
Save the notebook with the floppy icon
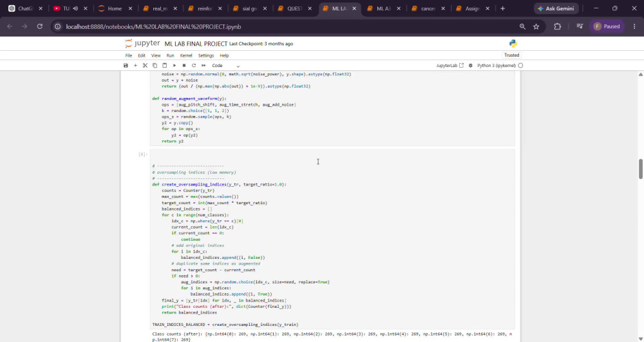126,66
